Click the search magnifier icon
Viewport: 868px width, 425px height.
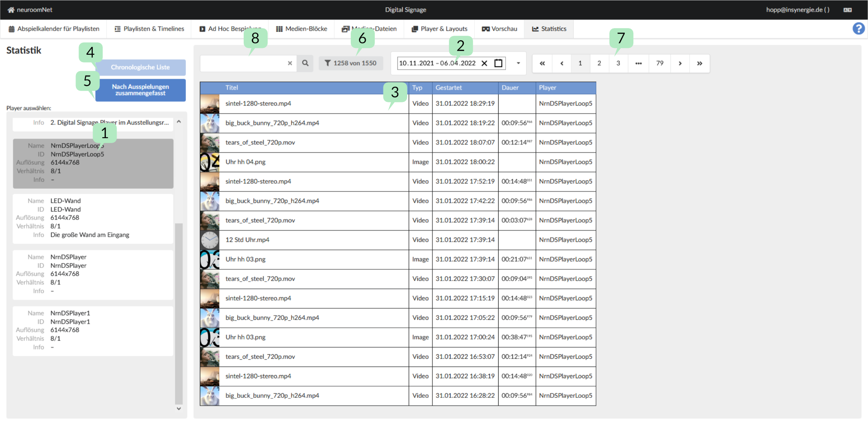[305, 63]
